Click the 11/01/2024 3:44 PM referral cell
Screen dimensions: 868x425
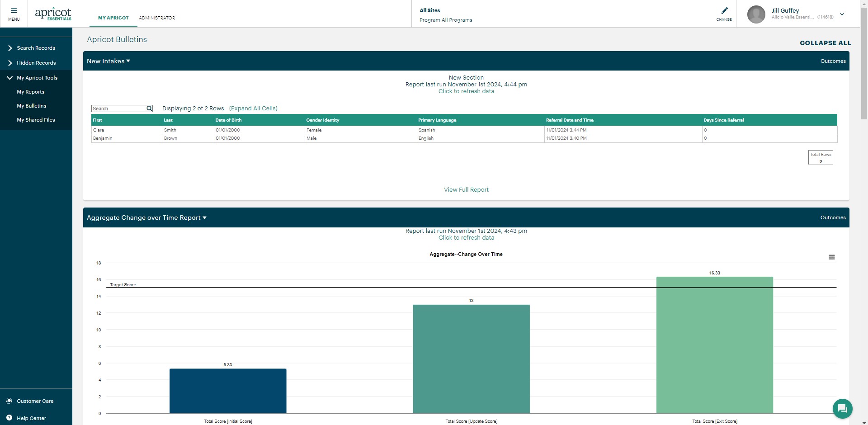tap(623, 130)
